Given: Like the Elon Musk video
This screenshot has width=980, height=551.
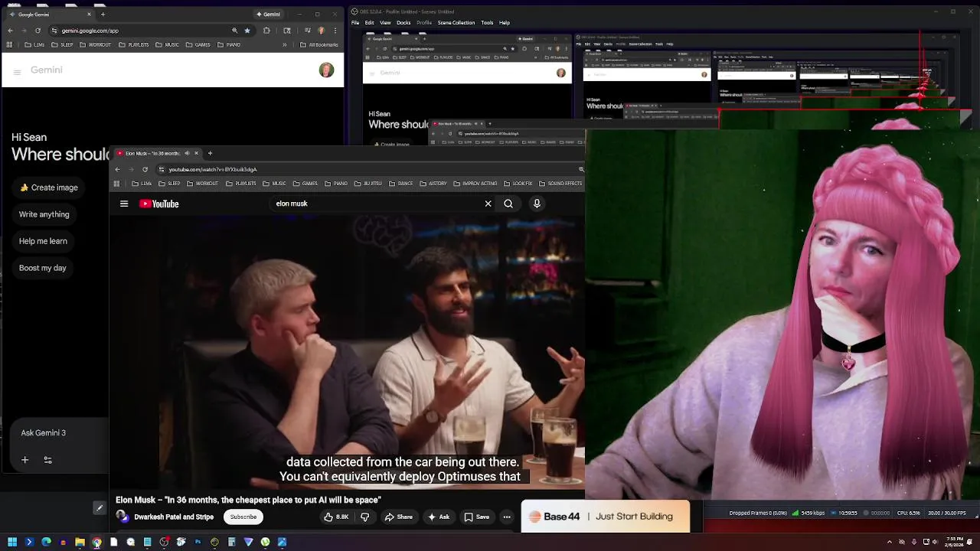Looking at the screenshot, I should [336, 517].
